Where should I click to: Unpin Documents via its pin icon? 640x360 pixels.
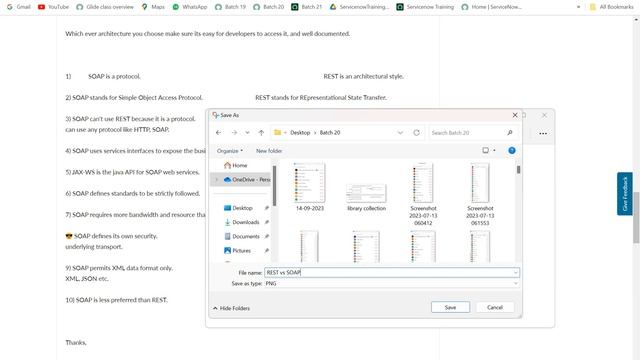click(x=267, y=236)
